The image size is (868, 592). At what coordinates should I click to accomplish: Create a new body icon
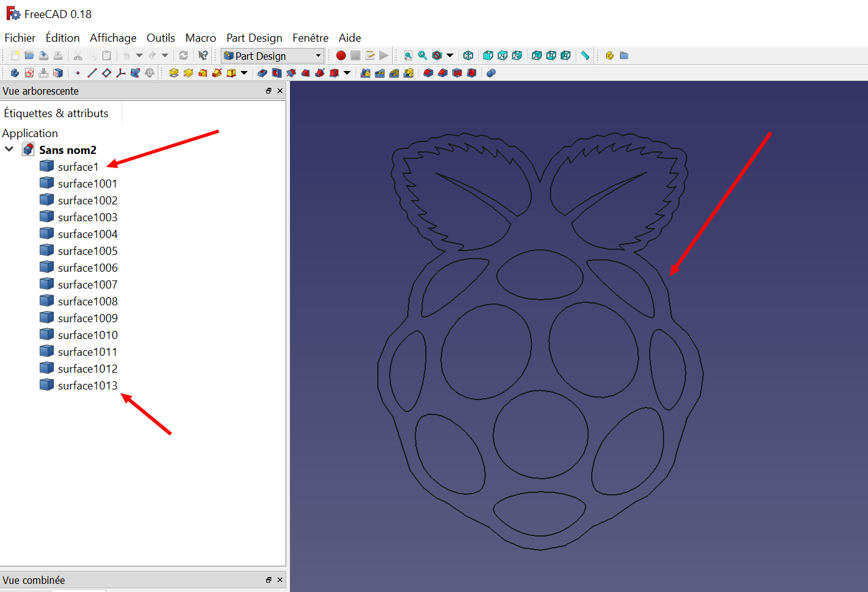(x=15, y=73)
